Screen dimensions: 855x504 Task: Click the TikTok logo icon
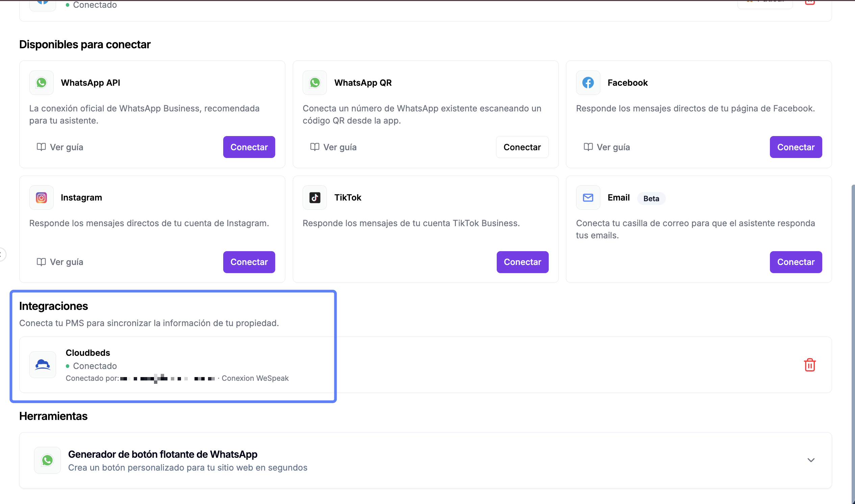315,197
